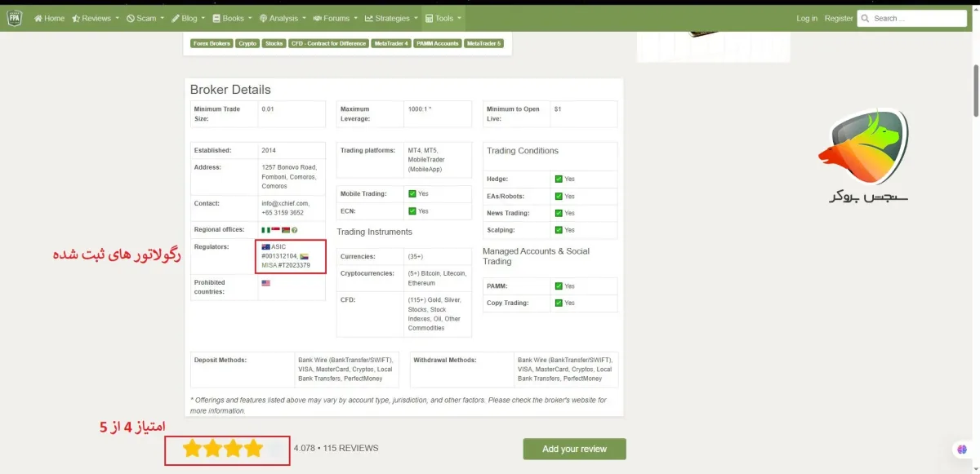Click the Scalping green checkmark

click(559, 230)
